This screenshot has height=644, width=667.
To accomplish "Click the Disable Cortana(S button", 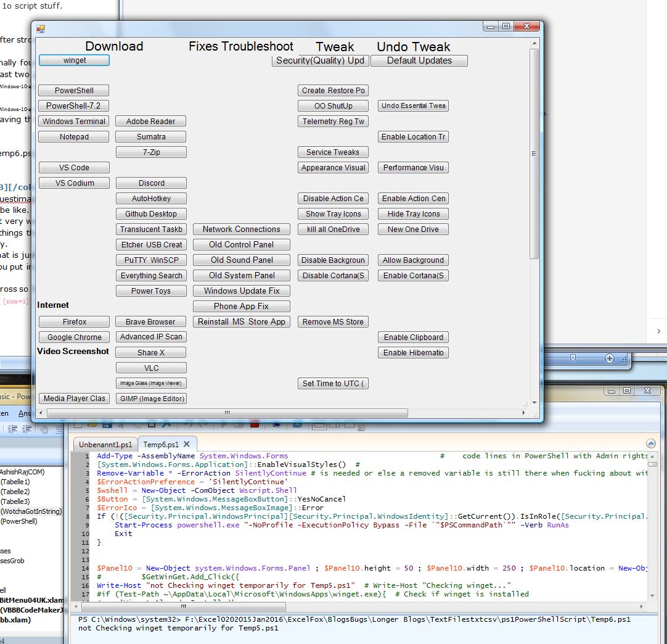I will [333, 275].
